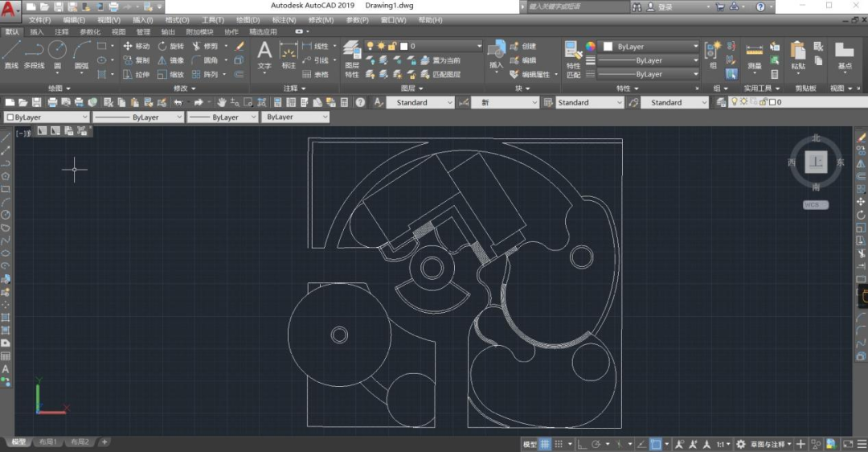Toggle snap mode dots in status bar
This screenshot has height=452, width=868.
click(559, 444)
